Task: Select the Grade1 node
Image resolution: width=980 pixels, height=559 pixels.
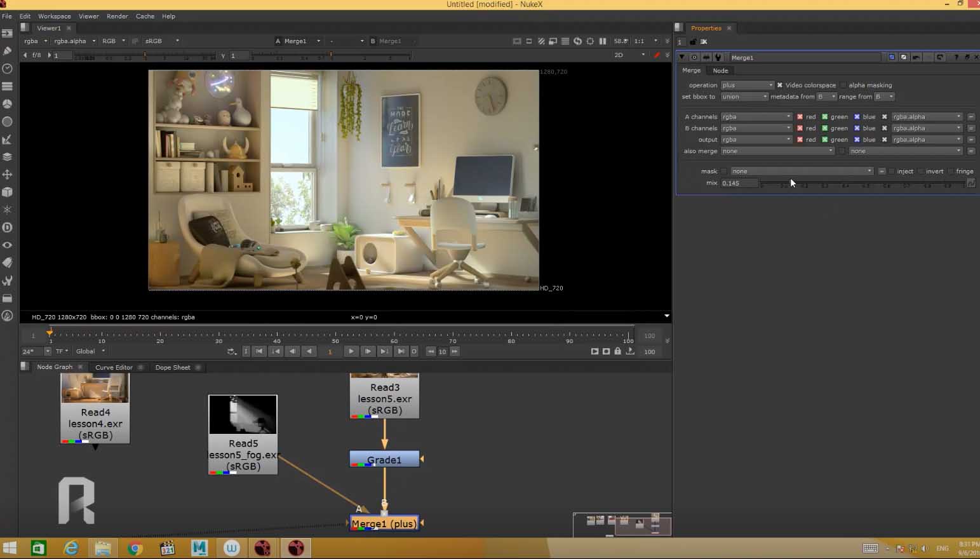Action: tap(384, 459)
